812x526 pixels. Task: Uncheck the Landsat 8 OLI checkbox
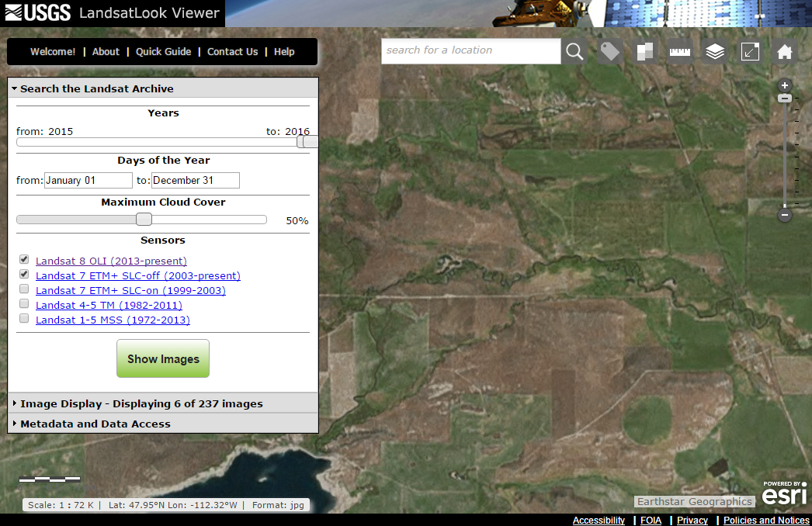click(24, 260)
